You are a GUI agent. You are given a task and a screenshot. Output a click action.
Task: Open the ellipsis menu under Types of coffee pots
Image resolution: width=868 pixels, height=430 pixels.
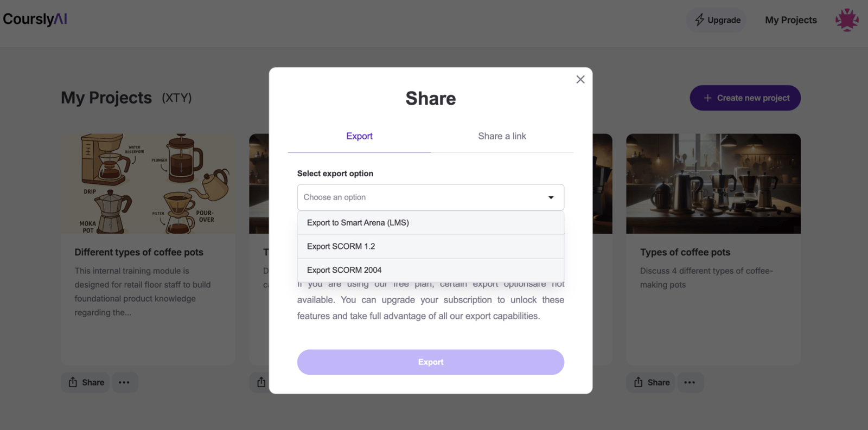click(x=691, y=382)
